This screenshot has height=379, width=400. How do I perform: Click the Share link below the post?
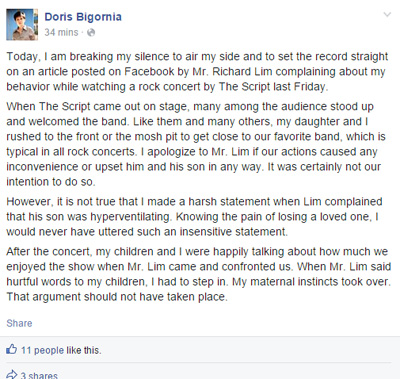coord(19,323)
